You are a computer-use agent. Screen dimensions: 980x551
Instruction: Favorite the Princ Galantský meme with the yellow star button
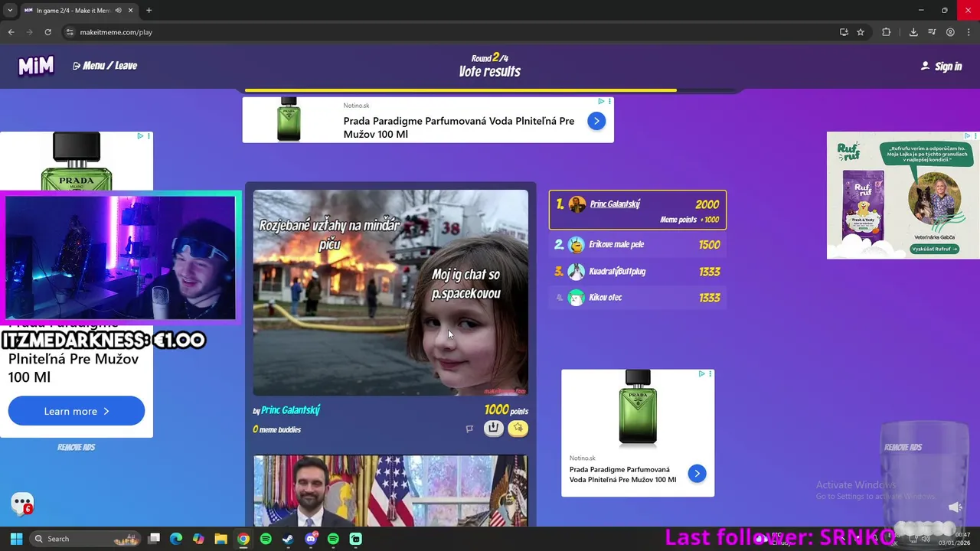tap(518, 429)
